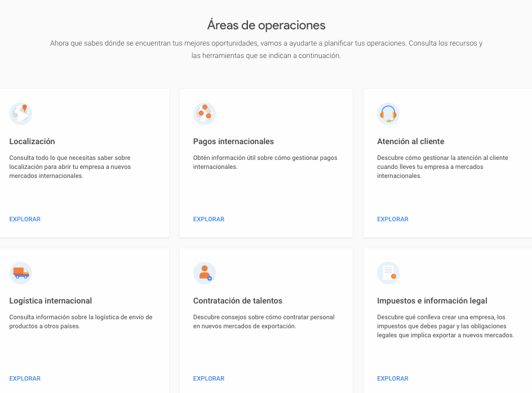The height and width of the screenshot is (393, 532).
Task: Select the Atención al cliente title
Action: [411, 141]
